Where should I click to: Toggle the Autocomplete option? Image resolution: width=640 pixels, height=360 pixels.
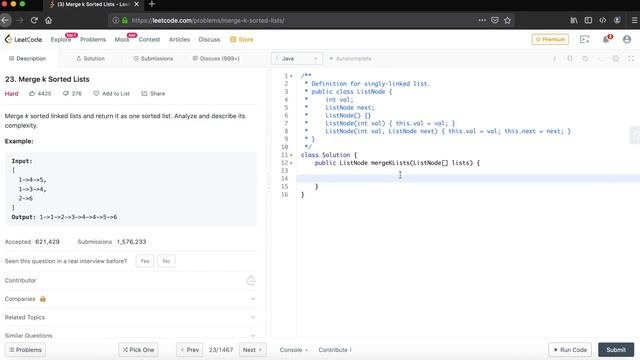tap(350, 58)
